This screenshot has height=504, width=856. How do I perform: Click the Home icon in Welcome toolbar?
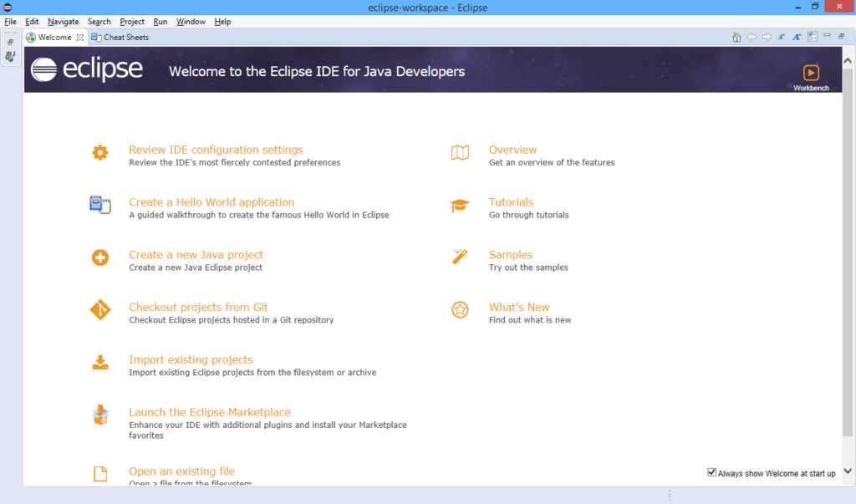736,37
